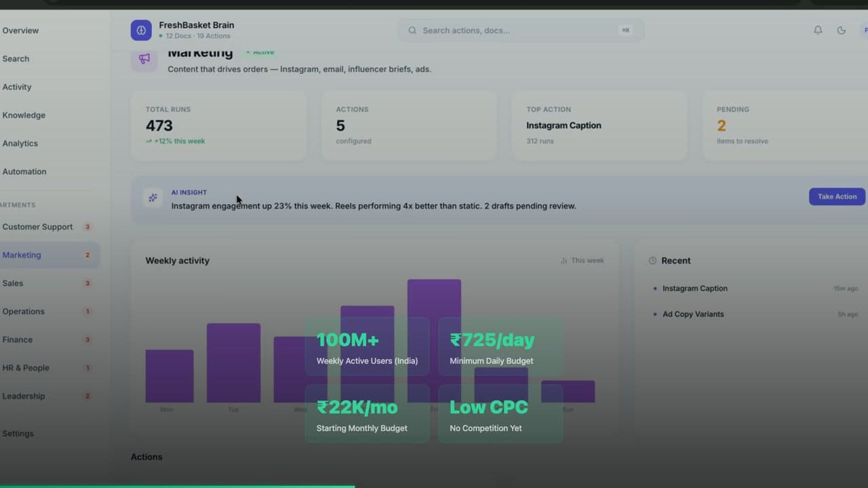Viewport: 868px width, 488px height.
Task: Click the Monday bar in chart
Action: (170, 376)
